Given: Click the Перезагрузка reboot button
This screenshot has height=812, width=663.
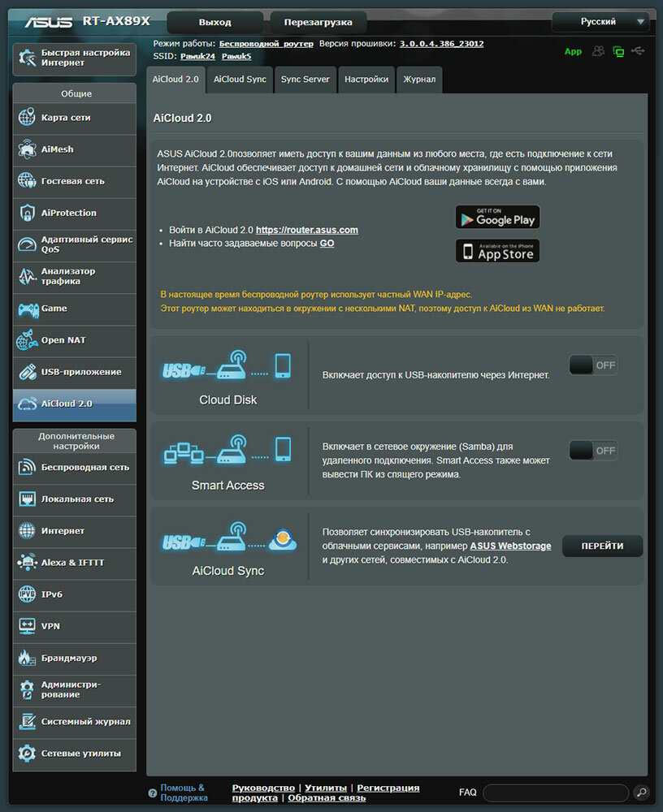Looking at the screenshot, I should [318, 22].
